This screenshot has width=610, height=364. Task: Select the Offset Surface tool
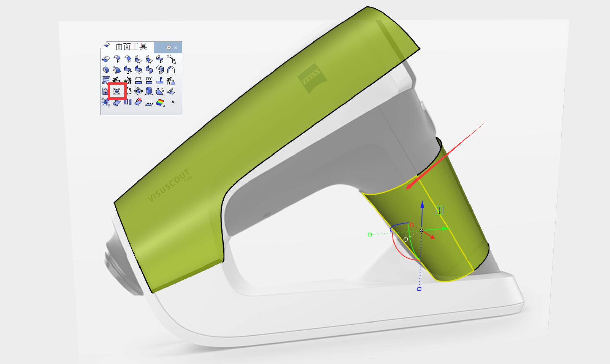click(106, 70)
